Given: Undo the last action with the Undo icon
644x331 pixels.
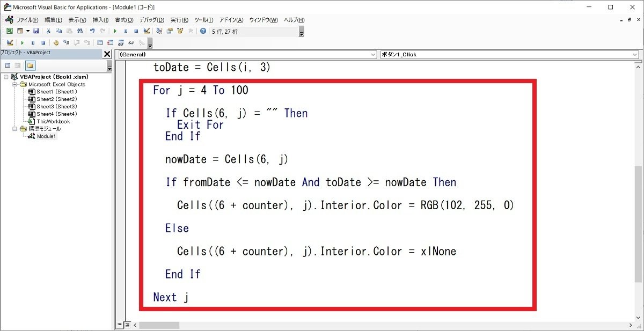Looking at the screenshot, I should click(x=92, y=31).
